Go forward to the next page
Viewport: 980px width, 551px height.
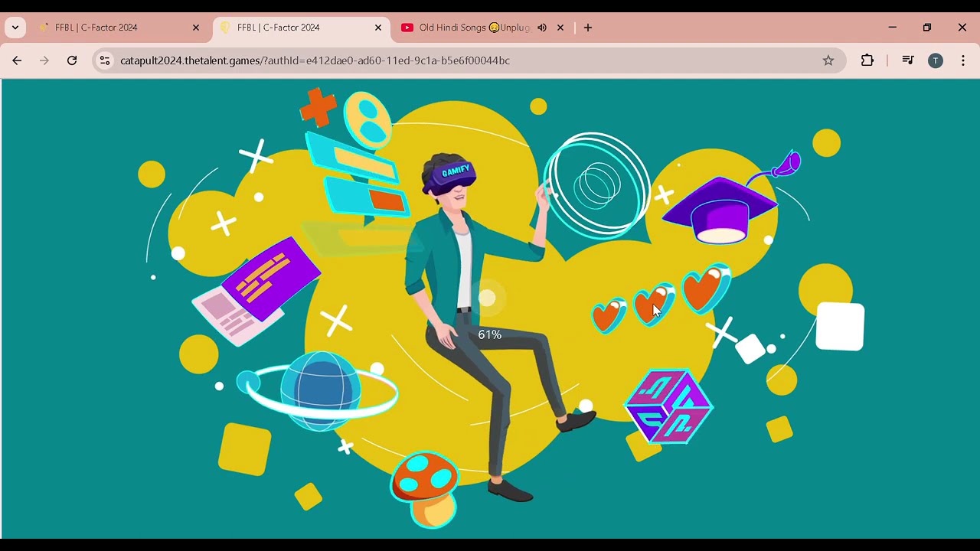[44, 60]
